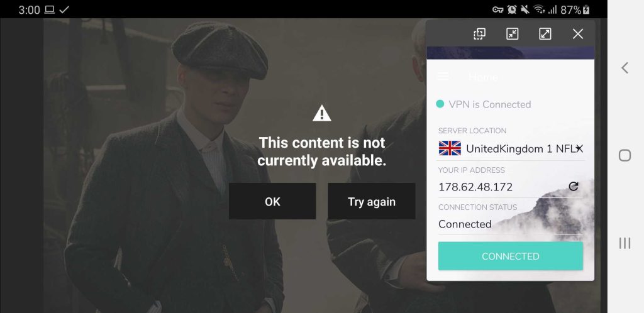Switch the pop-up window's display mode
This screenshot has height=313, width=644.
[x=479, y=34]
